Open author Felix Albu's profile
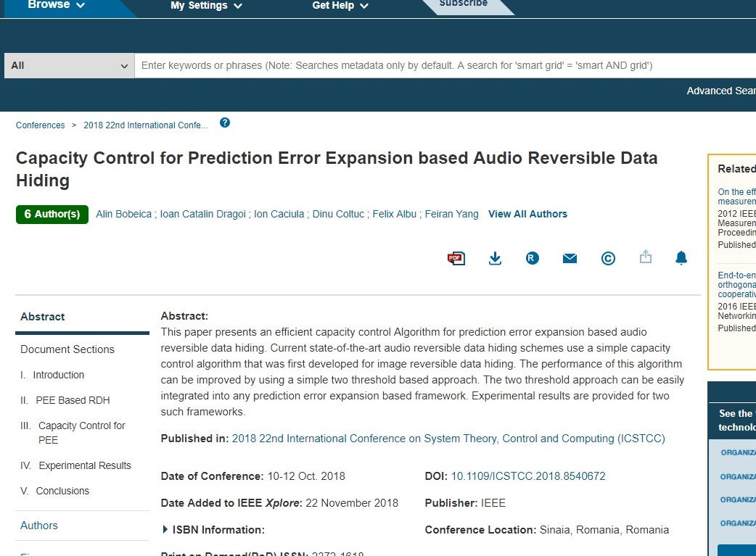This screenshot has height=556, width=756. tap(394, 214)
